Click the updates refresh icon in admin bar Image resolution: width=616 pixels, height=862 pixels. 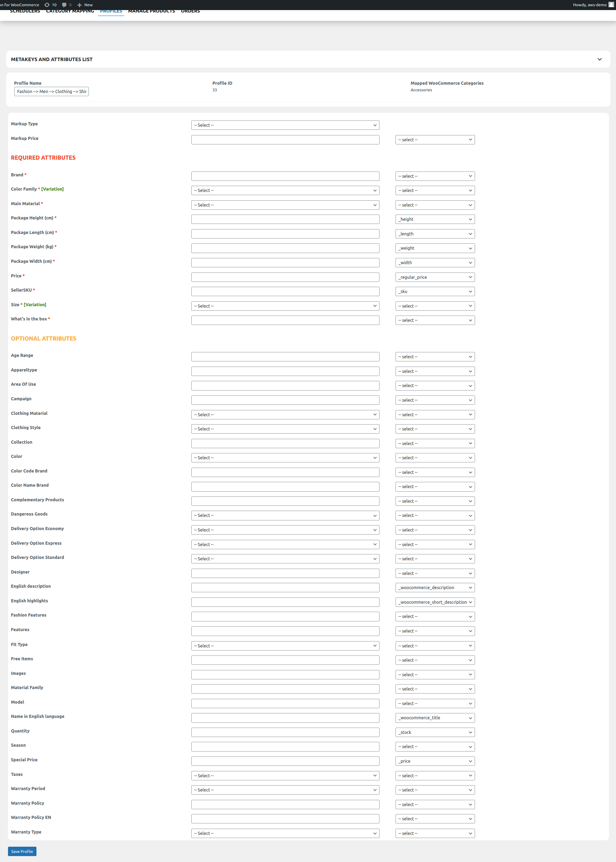point(47,5)
